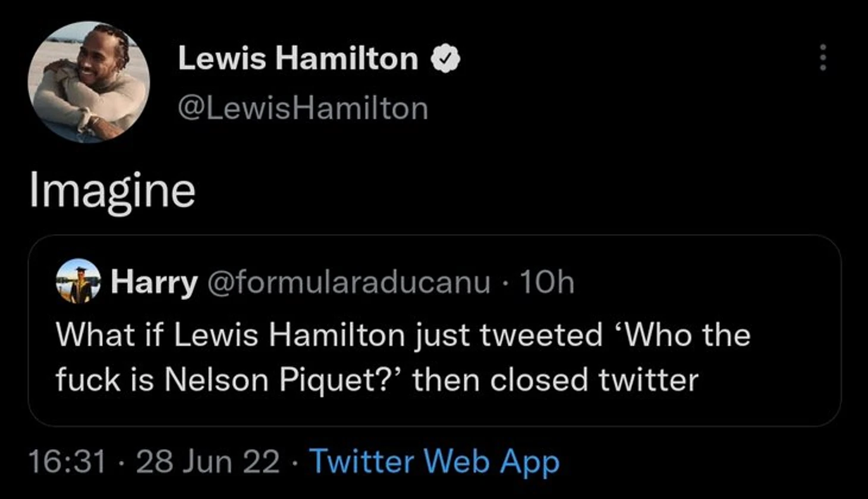This screenshot has height=499, width=868.
Task: Open the @formularaducanu handle
Action: click(x=348, y=282)
